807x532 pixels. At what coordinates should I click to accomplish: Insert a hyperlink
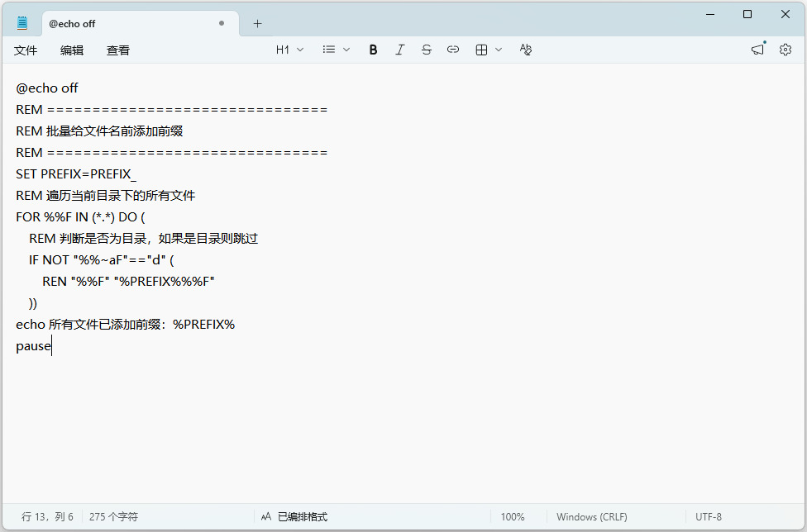(453, 50)
